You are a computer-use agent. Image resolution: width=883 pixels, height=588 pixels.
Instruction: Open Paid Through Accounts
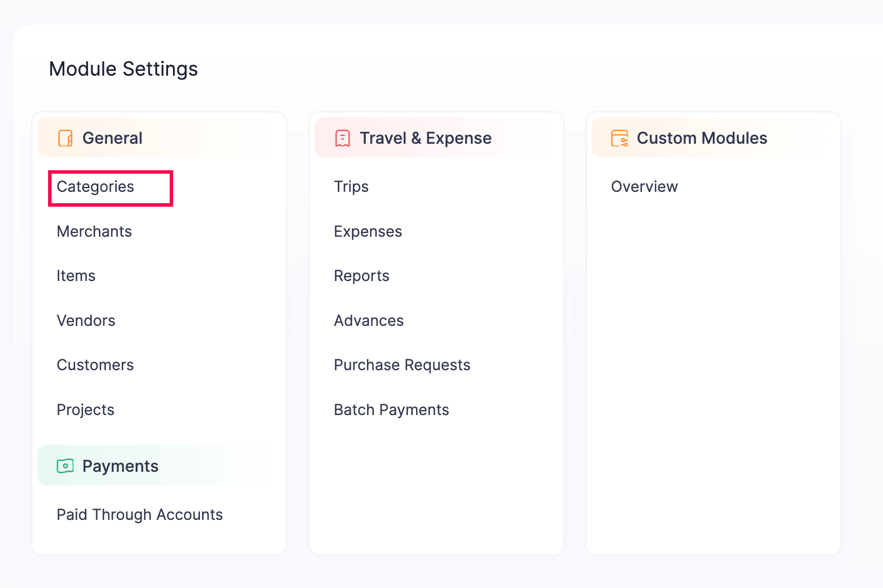(x=140, y=514)
